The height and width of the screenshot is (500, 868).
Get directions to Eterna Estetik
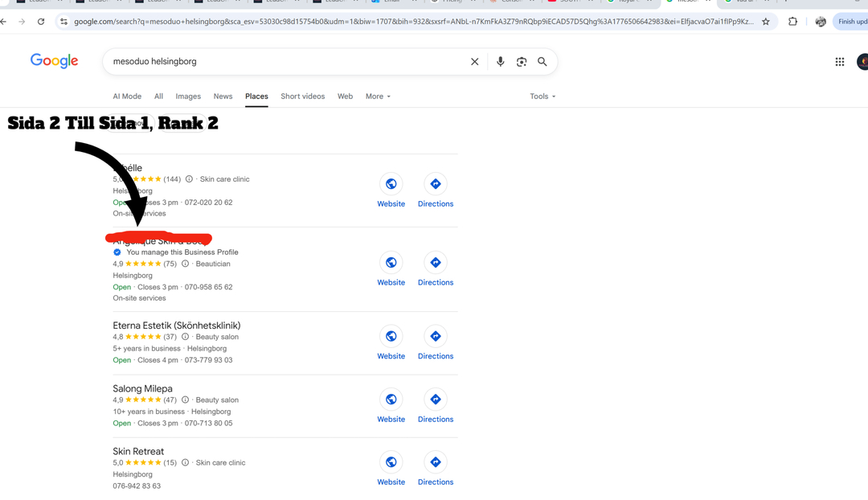coord(435,342)
